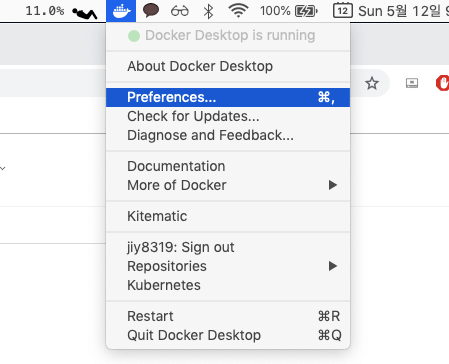Viewport: 449px width, 364px height.
Task: Click the small chevron at page left edge
Action: tap(3, 168)
